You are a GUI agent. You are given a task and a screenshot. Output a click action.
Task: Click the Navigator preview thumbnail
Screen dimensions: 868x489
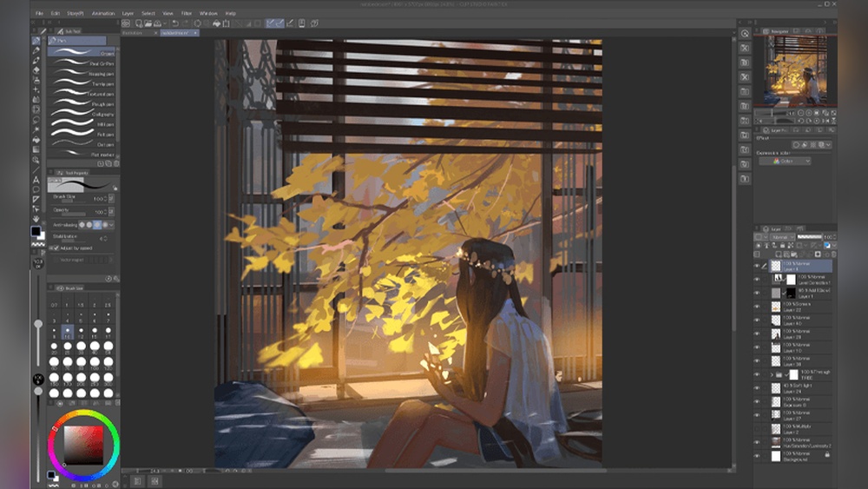[795, 69]
